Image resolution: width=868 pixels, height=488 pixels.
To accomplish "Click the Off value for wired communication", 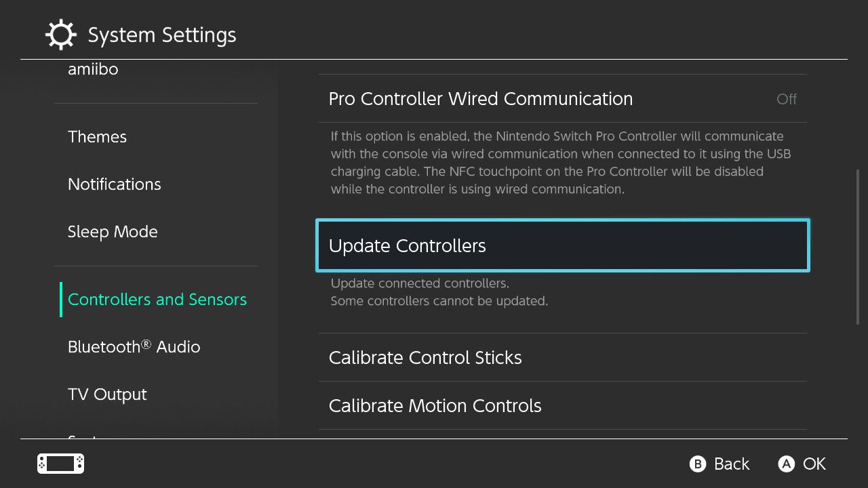I will tap(786, 99).
